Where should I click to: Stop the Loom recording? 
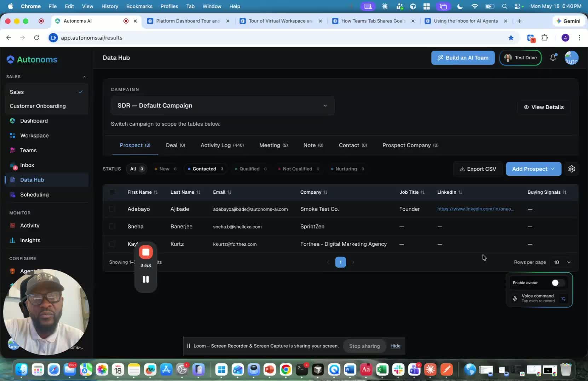[146, 252]
